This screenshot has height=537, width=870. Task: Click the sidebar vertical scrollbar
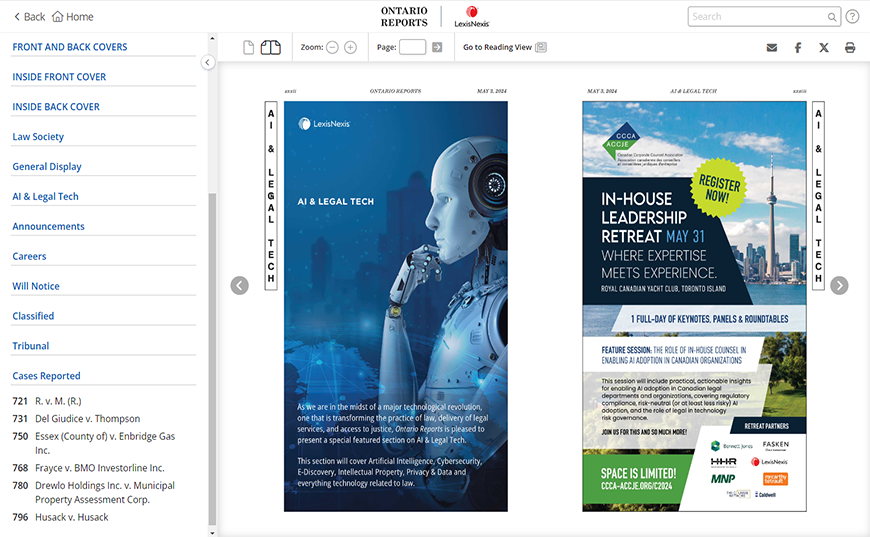tap(212, 350)
